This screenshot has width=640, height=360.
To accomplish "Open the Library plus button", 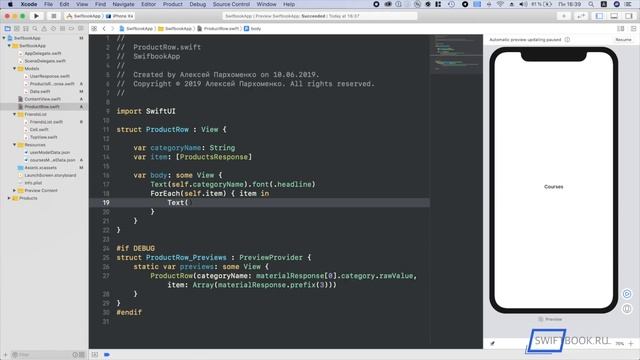I will 564,16.
